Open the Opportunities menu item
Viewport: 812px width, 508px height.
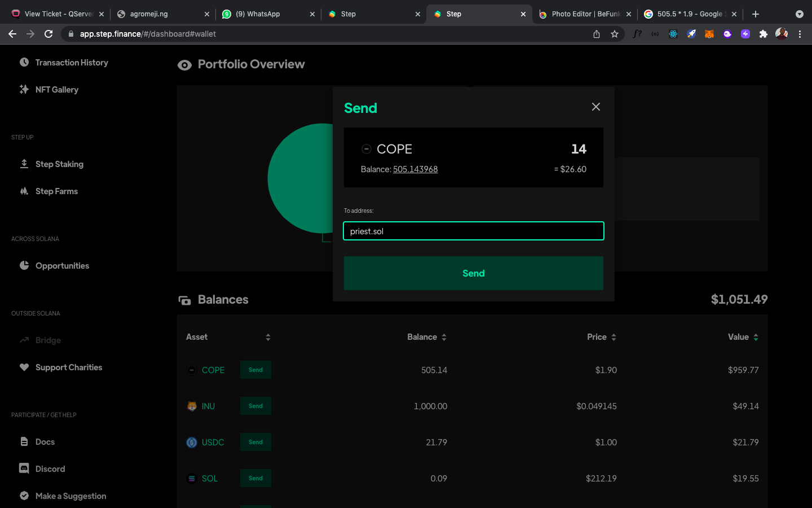[62, 266]
